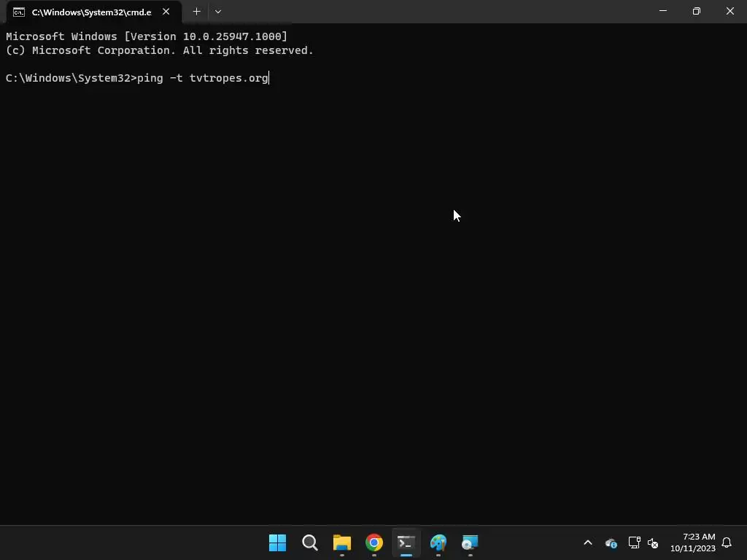Open taskbar Search
The width and height of the screenshot is (747, 560).
(309, 542)
